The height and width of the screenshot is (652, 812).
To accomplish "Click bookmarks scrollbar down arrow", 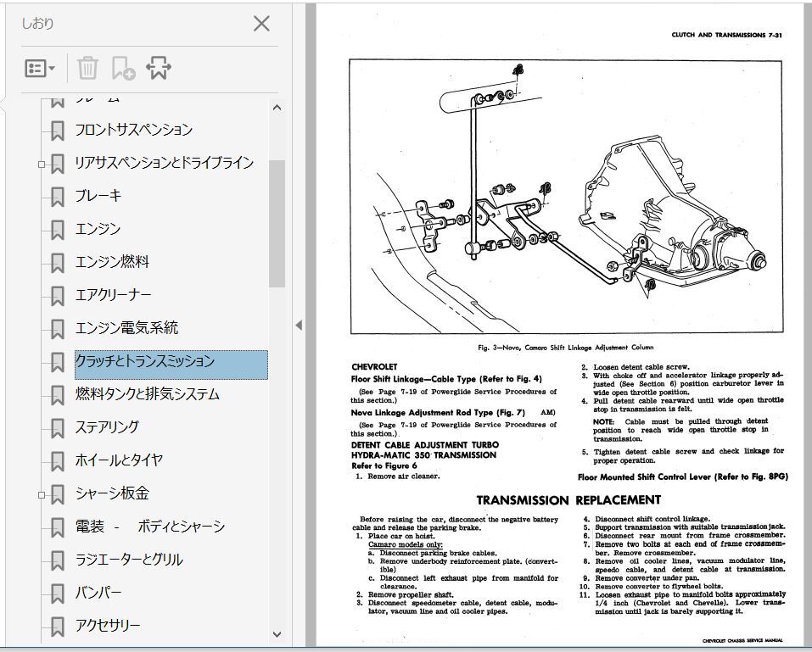I will 277,634.
